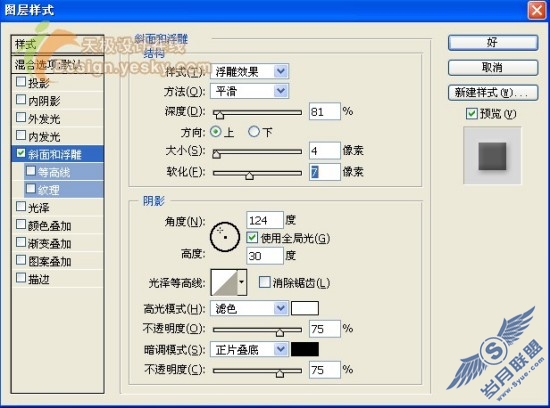Click the 深度 depth field showing 81

point(325,112)
